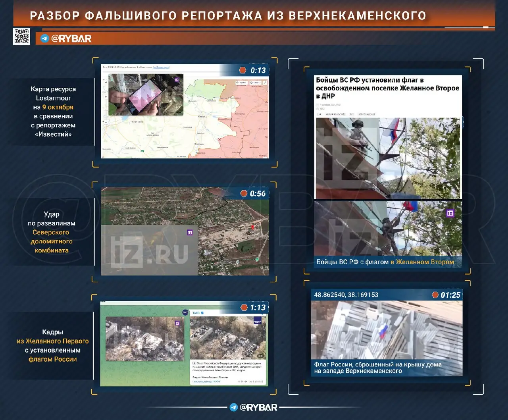The image size is (508, 420).
Task: Toggle the Пробки traffic layer on the map
Action: [x=242, y=83]
